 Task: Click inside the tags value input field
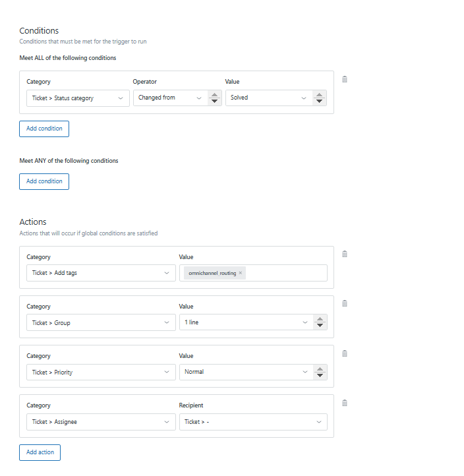[x=287, y=273]
